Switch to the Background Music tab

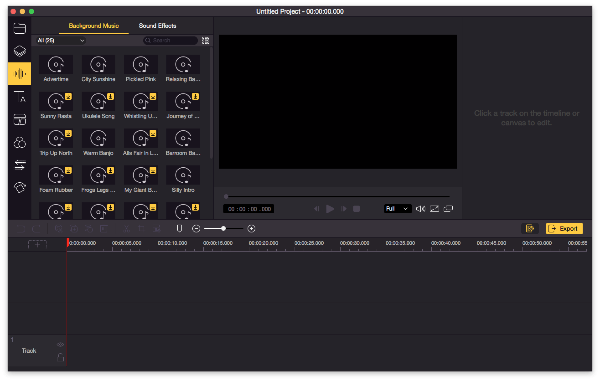[94, 26]
